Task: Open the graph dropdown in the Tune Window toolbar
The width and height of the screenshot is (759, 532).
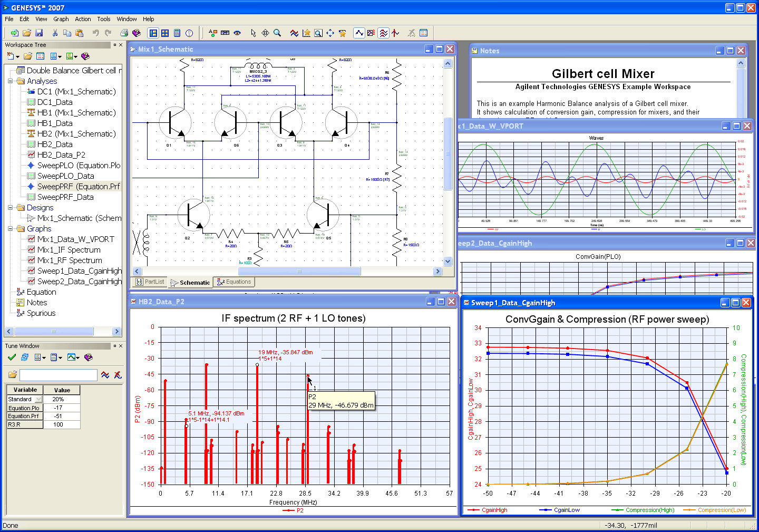Action: tap(73, 357)
